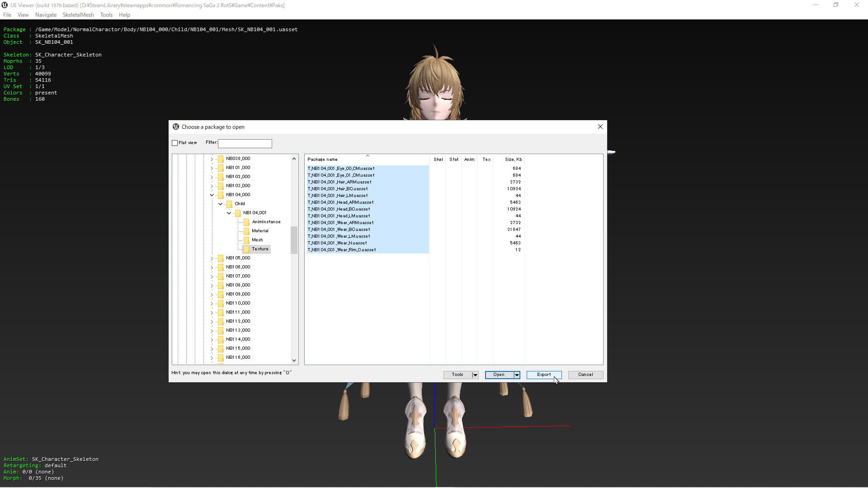Select the NB101_000 folder
The image size is (868, 488).
point(238,168)
